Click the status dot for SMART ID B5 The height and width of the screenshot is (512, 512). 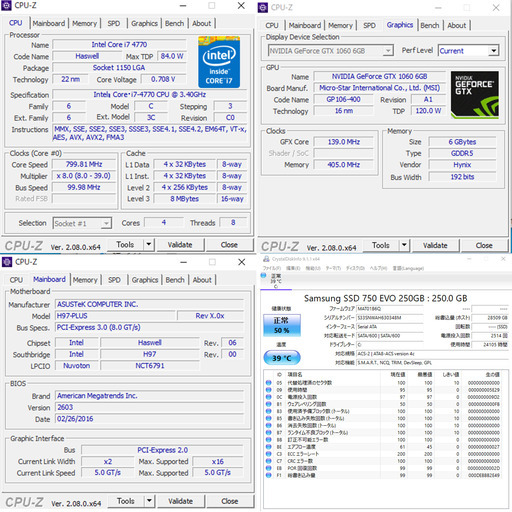pos(269,418)
